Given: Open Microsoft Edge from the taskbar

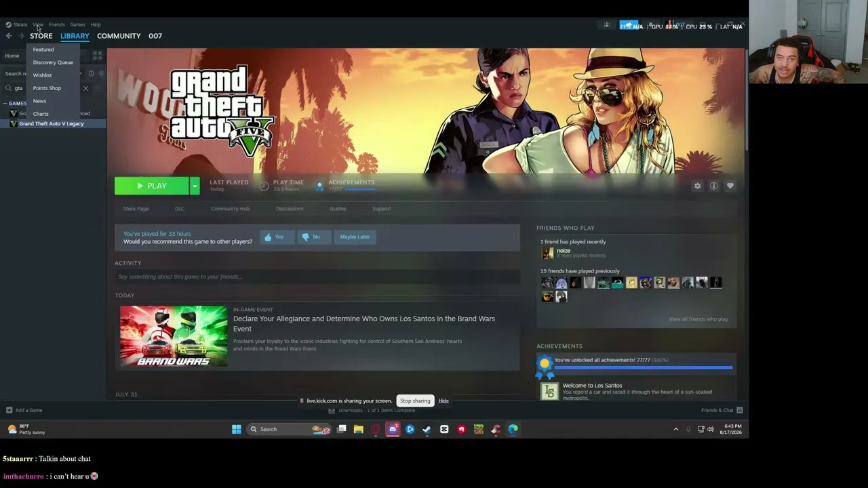Looking at the screenshot, I should 513,429.
